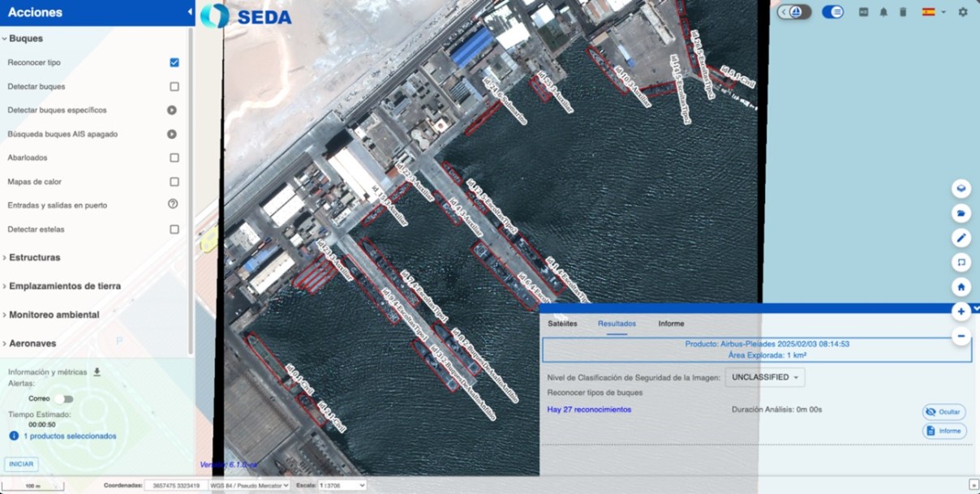Open the map layers tool

tap(961, 189)
